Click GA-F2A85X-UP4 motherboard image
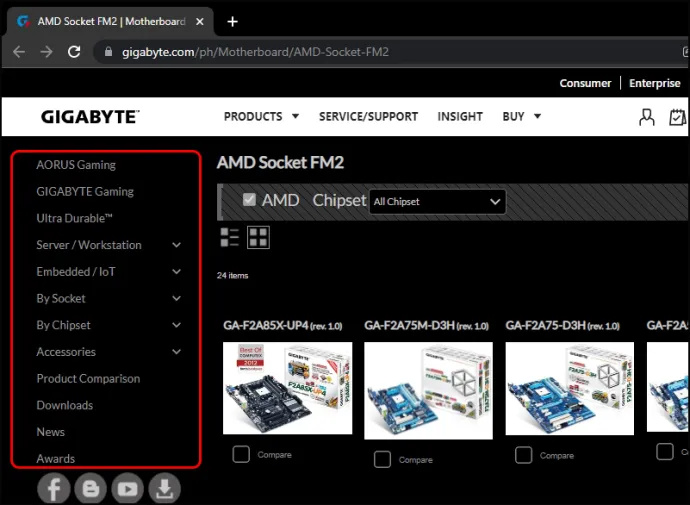The height and width of the screenshot is (505, 690). click(287, 388)
